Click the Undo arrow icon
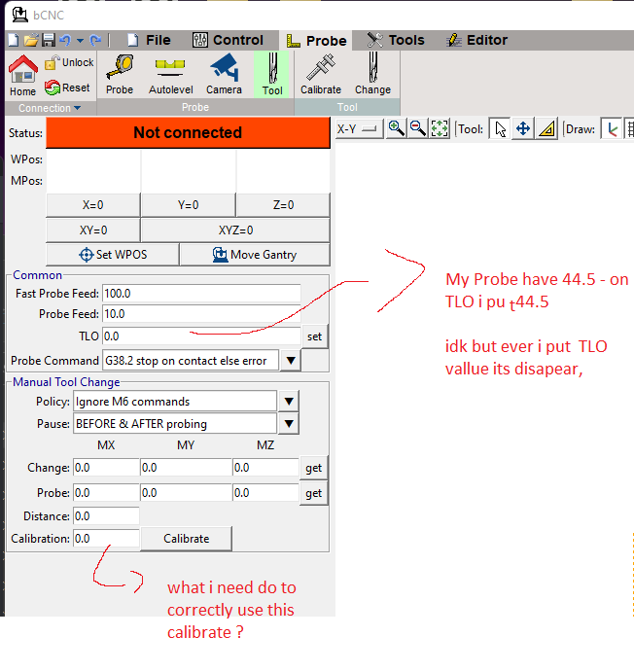Viewport: 634px width, 672px height. click(65, 40)
